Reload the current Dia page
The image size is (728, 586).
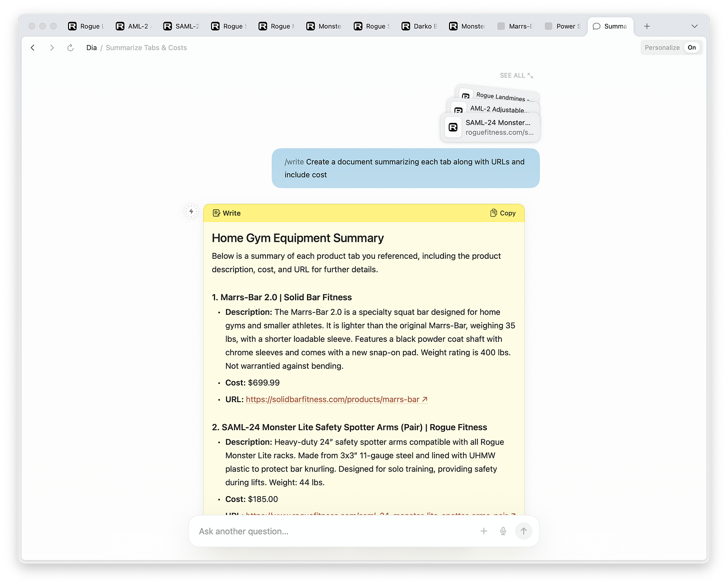coord(70,47)
